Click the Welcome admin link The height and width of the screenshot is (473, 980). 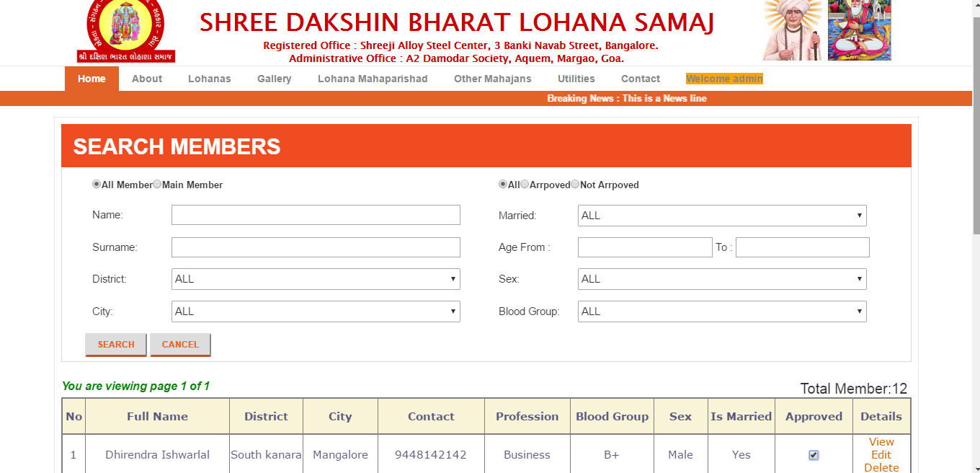click(x=724, y=79)
